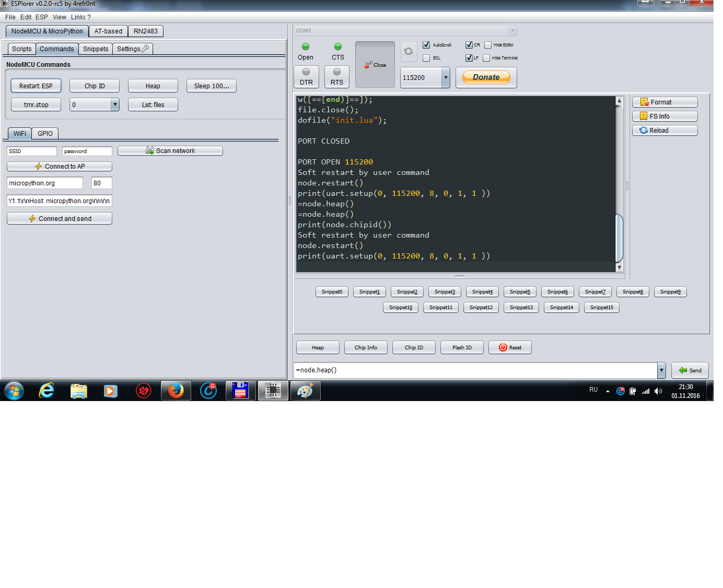Click the red Reset button

click(x=510, y=348)
